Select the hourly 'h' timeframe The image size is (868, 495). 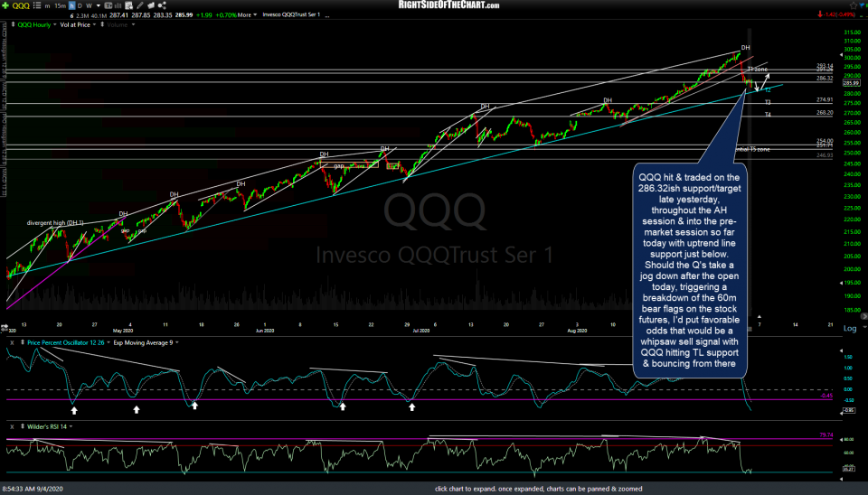72,5
